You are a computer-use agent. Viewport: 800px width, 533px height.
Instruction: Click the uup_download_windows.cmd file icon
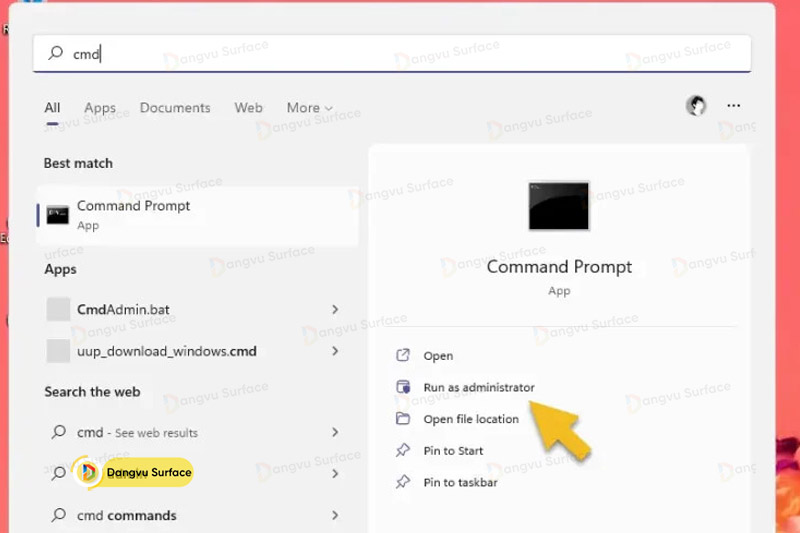58,351
